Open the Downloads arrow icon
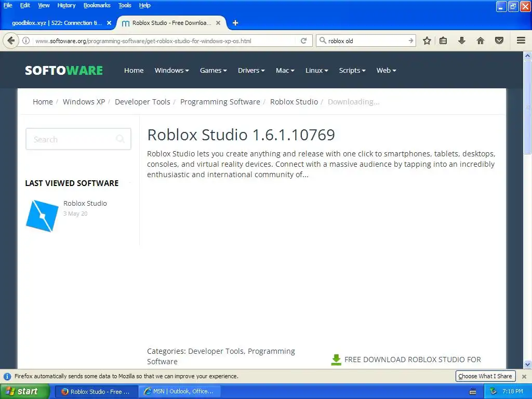The image size is (532, 399). (x=461, y=41)
